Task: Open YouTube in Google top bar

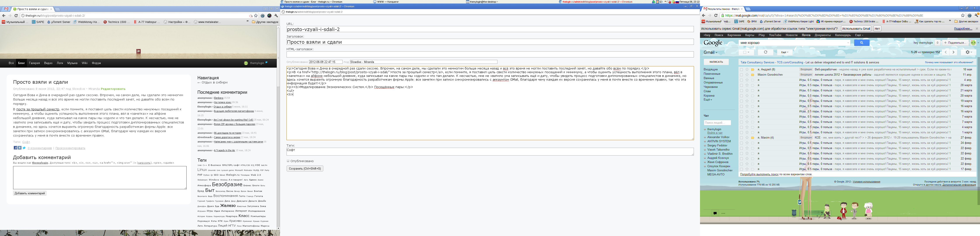Action: pos(775,35)
